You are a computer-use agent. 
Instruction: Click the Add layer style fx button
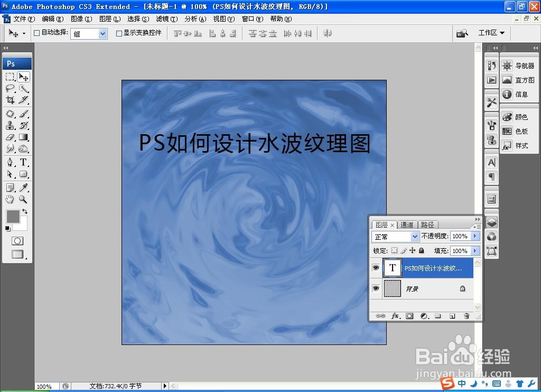pyautogui.click(x=396, y=315)
